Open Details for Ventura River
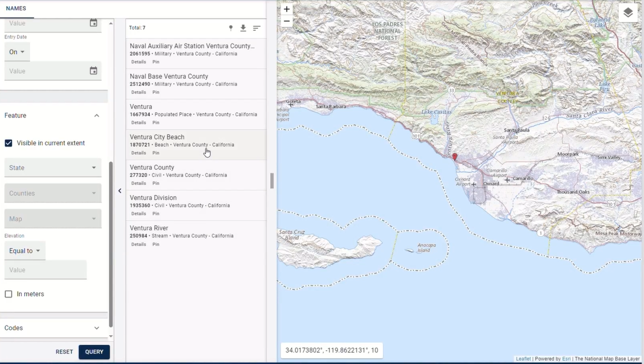The image size is (644, 364). 138,244
